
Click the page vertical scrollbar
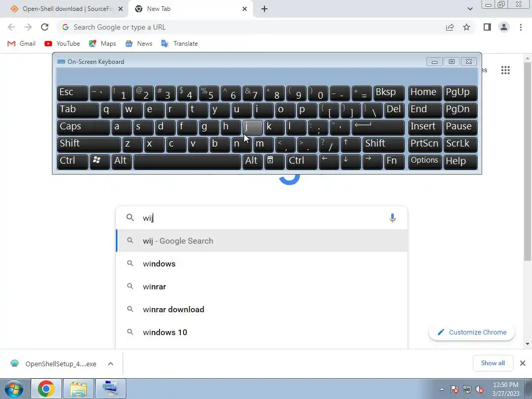pos(527,161)
